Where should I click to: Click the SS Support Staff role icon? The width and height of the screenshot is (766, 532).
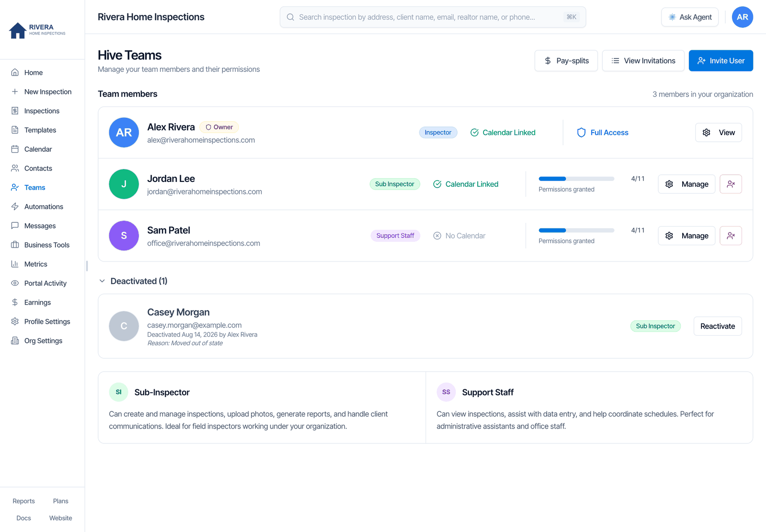pyautogui.click(x=446, y=392)
